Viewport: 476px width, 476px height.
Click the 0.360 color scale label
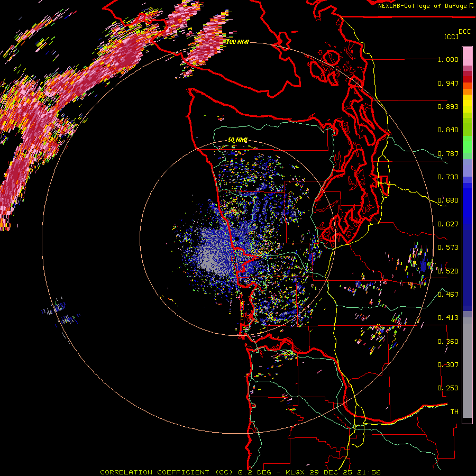(x=448, y=342)
